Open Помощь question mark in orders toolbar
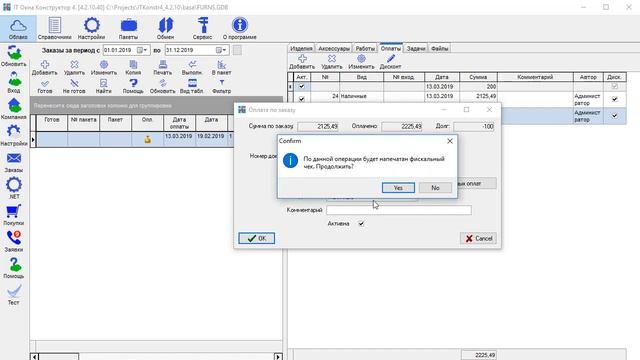Viewport: 640px width, 360px height. (133, 87)
